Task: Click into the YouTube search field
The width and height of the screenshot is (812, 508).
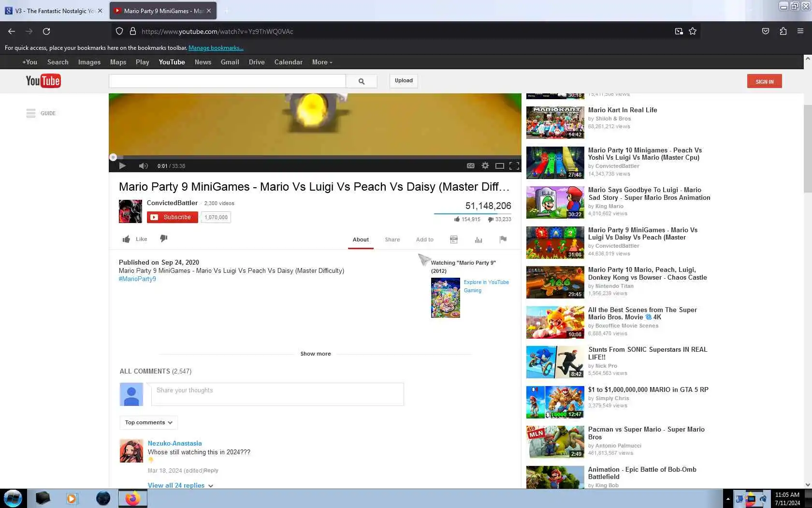Action: pyautogui.click(x=227, y=81)
